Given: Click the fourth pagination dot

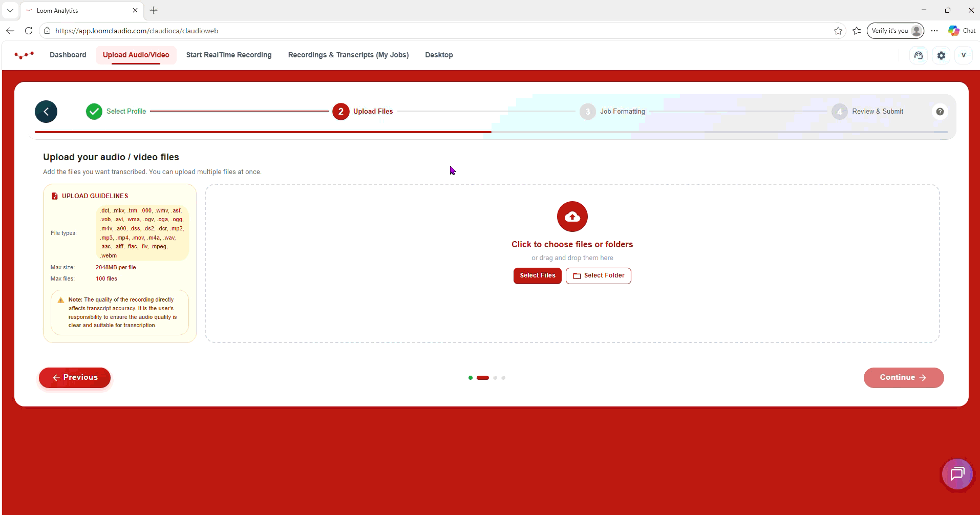Looking at the screenshot, I should point(503,378).
